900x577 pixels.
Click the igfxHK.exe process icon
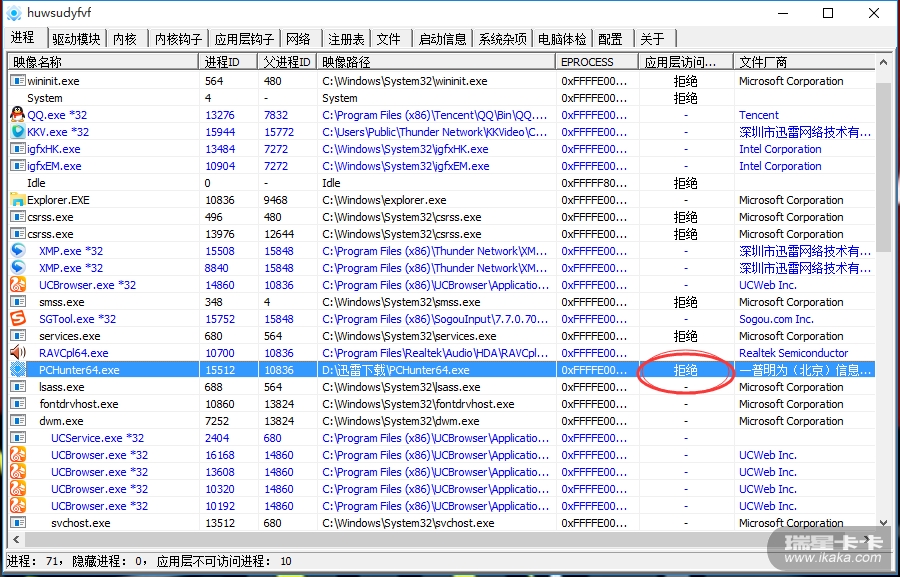[18, 149]
